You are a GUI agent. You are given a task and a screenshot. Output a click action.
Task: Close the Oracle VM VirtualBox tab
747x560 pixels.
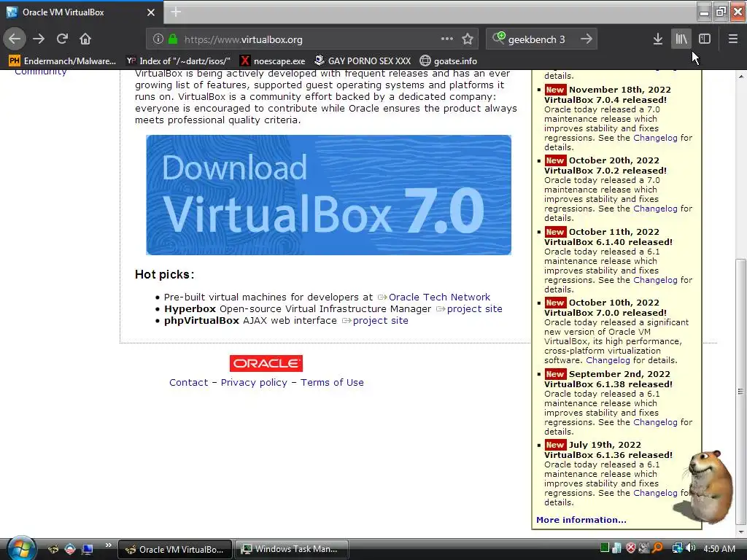point(151,12)
